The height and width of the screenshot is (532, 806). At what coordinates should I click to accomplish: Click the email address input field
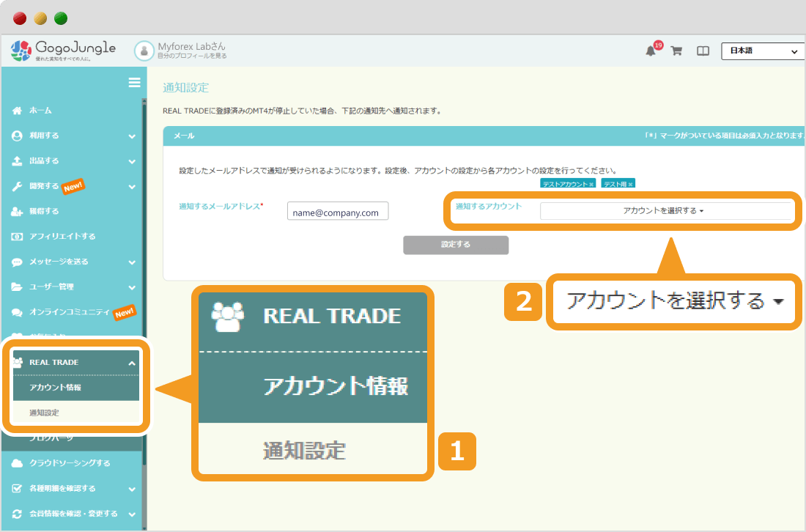point(337,211)
